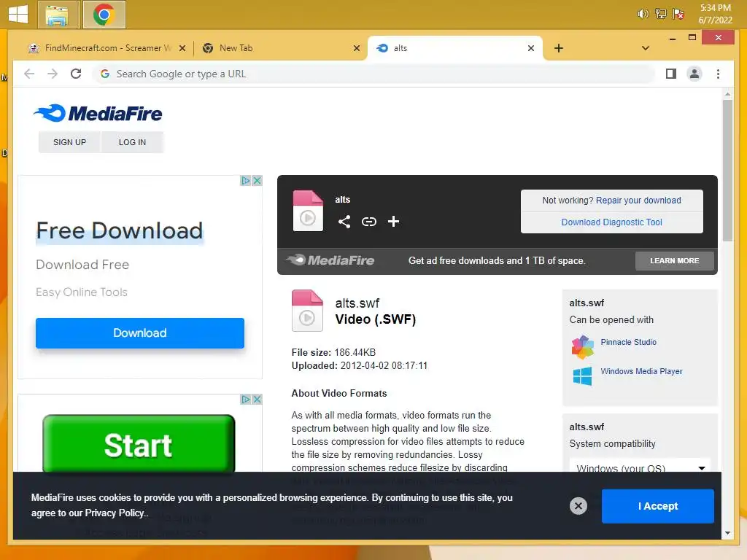Viewport: 747px width, 560px height.
Task: Expand the Chrome tab search chevron
Action: point(645,48)
